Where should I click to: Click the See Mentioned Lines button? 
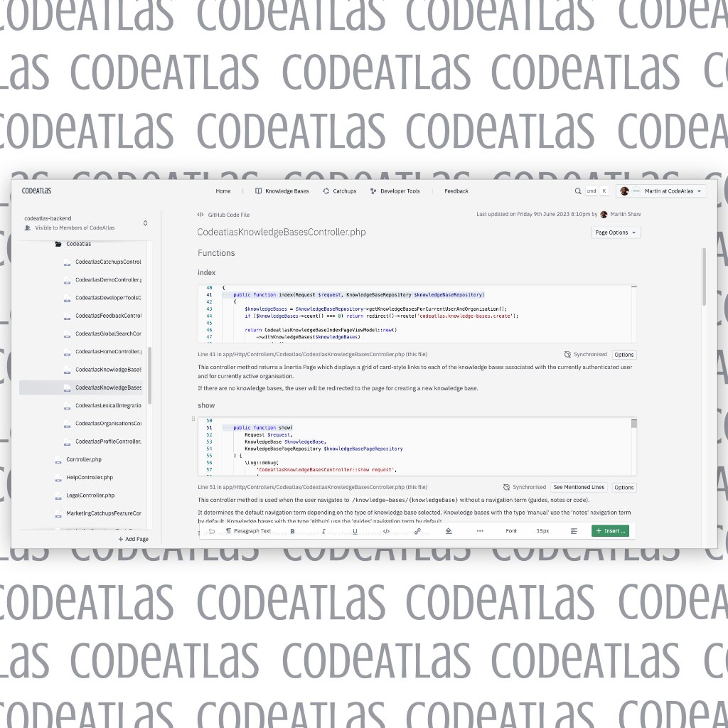pyautogui.click(x=579, y=487)
